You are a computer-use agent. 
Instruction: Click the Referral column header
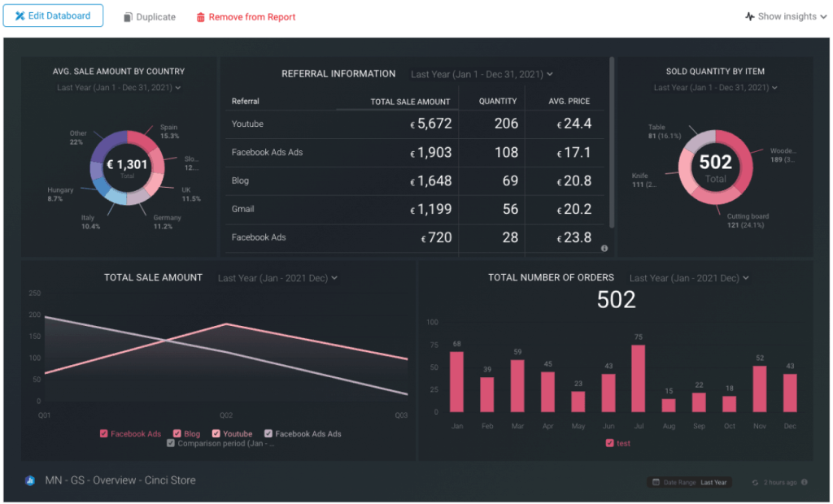(245, 101)
